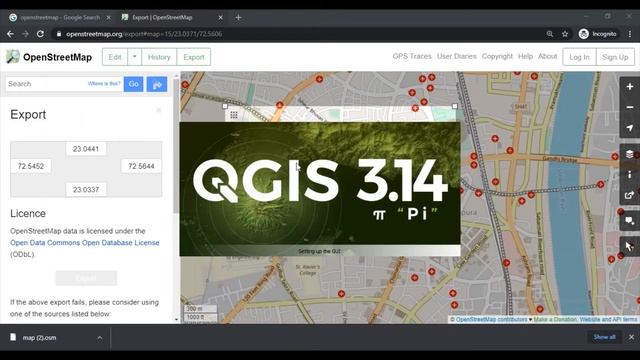The height and width of the screenshot is (360, 640).
Task: Zoom out on the map
Action: click(629, 107)
